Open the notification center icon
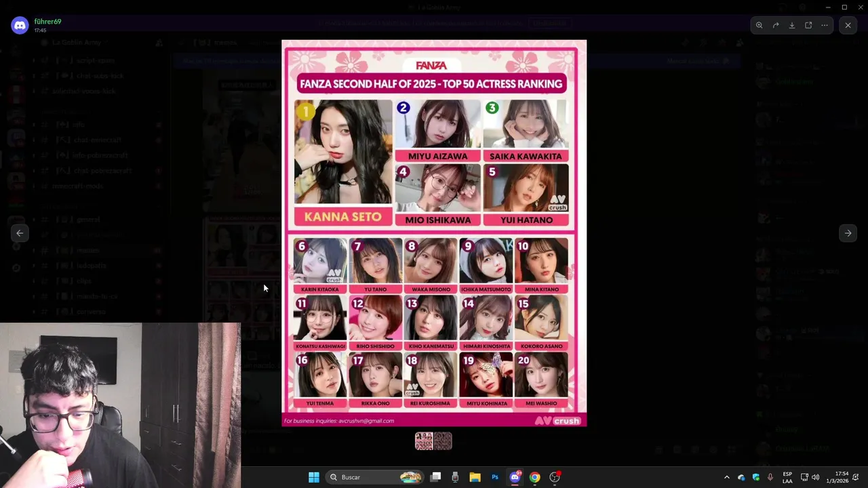 856,477
